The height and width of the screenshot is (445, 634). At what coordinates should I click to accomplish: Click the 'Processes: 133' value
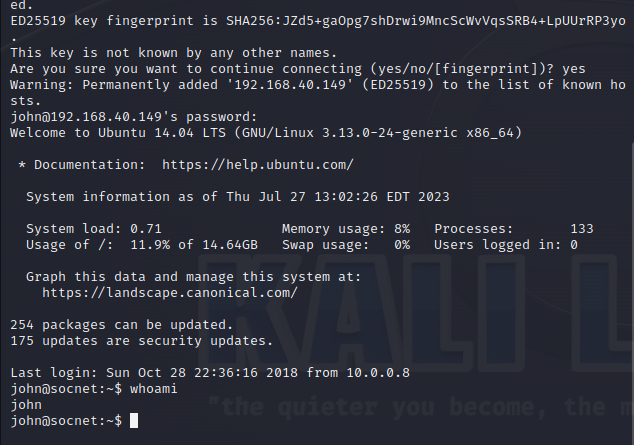tap(514, 229)
